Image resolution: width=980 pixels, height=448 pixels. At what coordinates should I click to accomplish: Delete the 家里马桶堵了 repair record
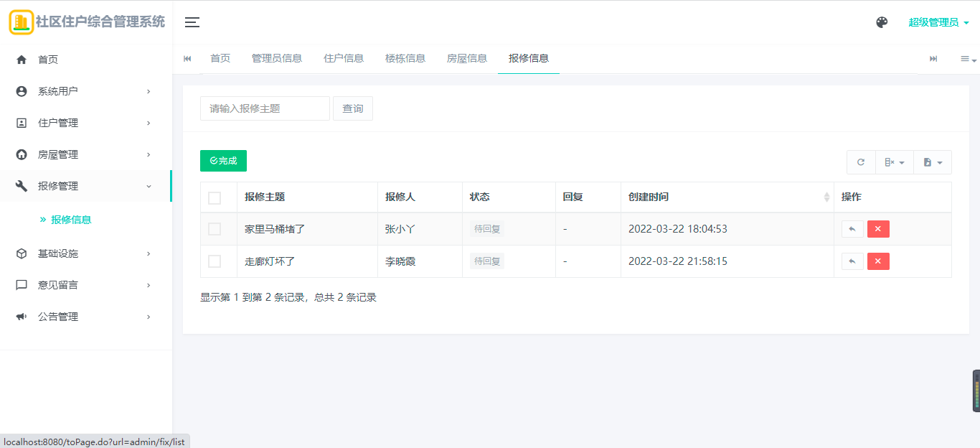pos(878,229)
